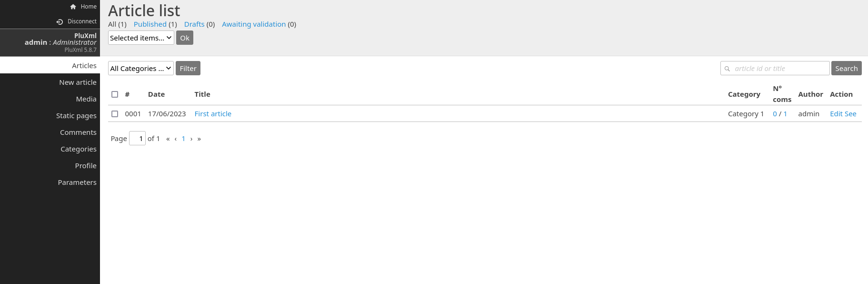Screen dimensions: 868x284
Task: Click the Home house icon
Action: [x=73, y=7]
